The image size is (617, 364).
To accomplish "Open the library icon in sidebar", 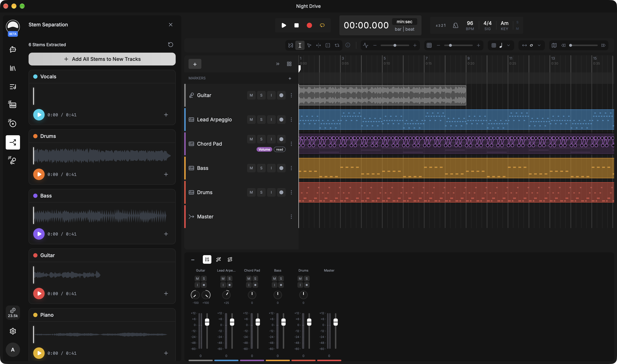I will [x=13, y=68].
